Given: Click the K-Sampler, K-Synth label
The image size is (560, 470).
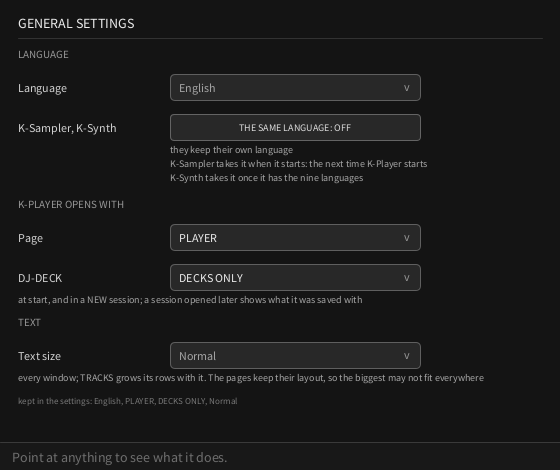Looking at the screenshot, I should pos(67,128).
